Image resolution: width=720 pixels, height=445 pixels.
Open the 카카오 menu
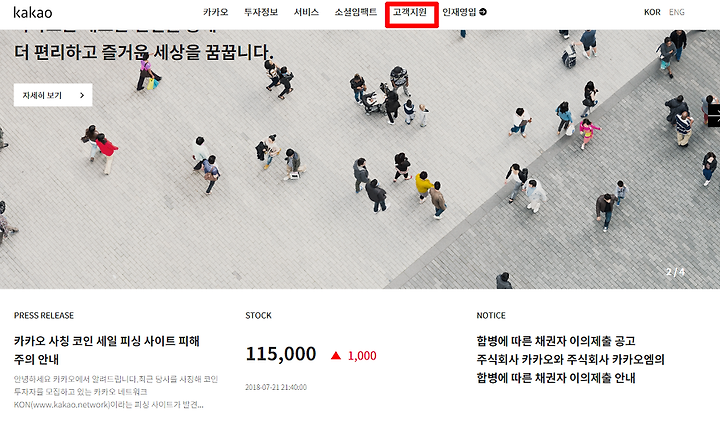click(x=216, y=12)
